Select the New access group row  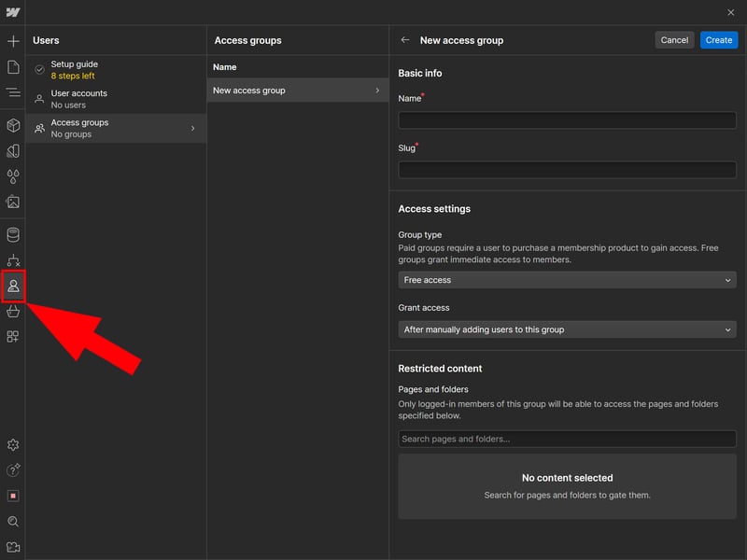click(297, 91)
